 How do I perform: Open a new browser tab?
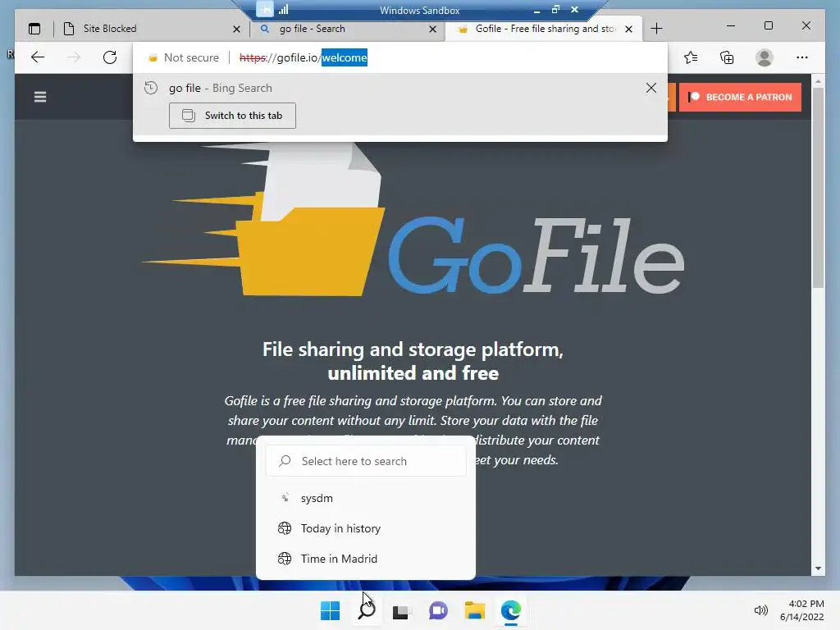click(x=656, y=29)
